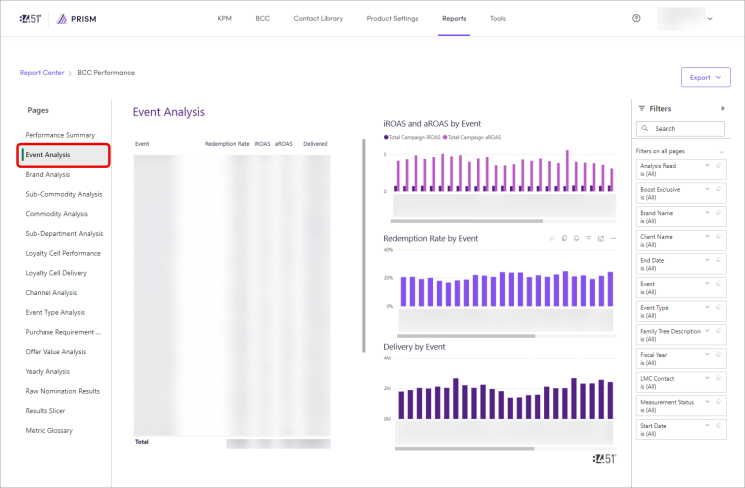745x488 pixels.
Task: Expand the Fiscal Year filter chevron
Action: coord(708,354)
